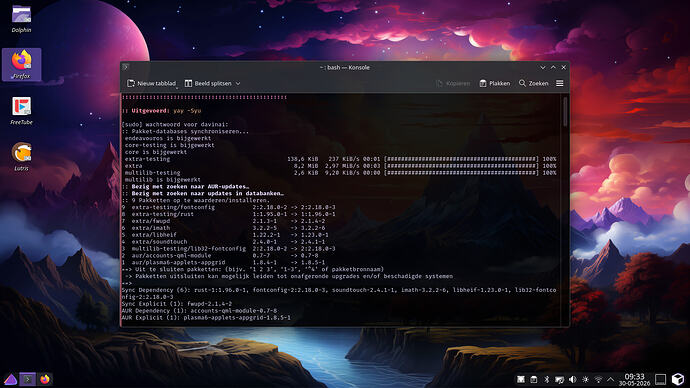Expand the Beeld splitsen dropdown arrow
The height and width of the screenshot is (388, 690).
[238, 84]
